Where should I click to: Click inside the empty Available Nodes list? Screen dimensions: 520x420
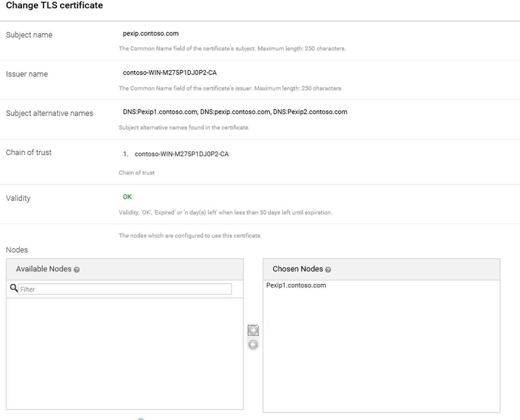(125, 353)
